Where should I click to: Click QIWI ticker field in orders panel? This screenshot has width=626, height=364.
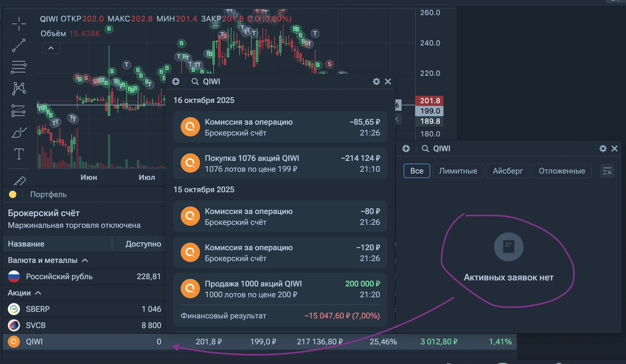coord(442,148)
